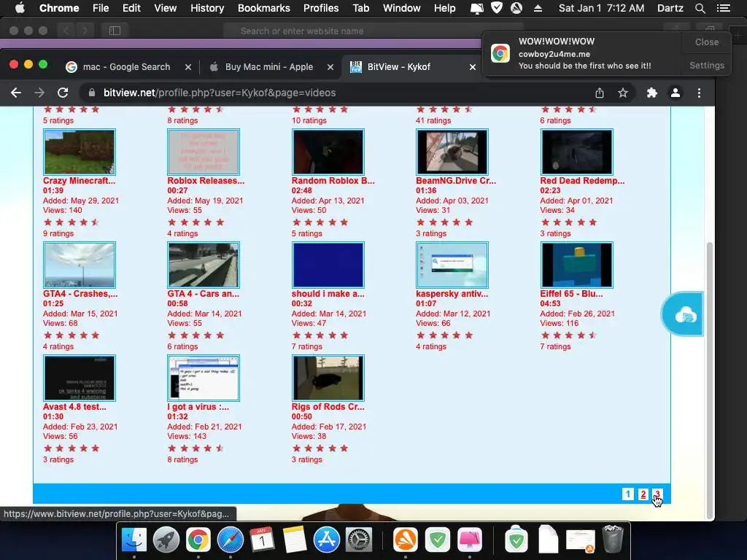Open the Roblox Releases... video link
747x560 pixels.
coord(206,181)
